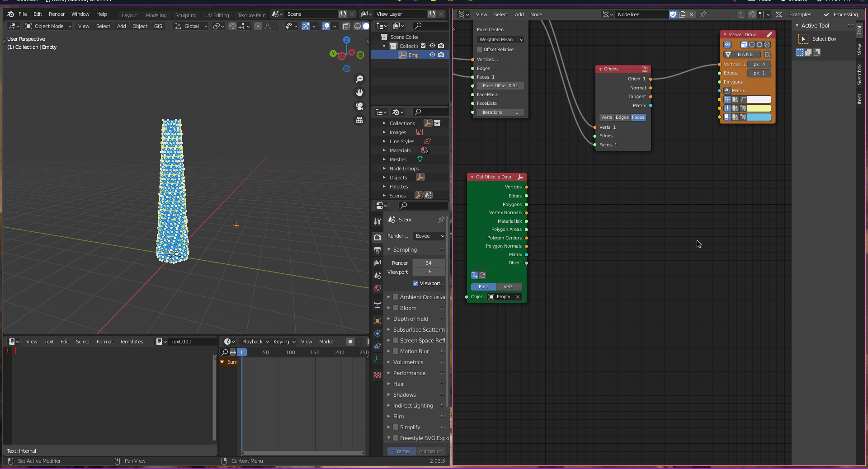Open the Object Mode dropdown
The image size is (868, 469).
coord(48,26)
